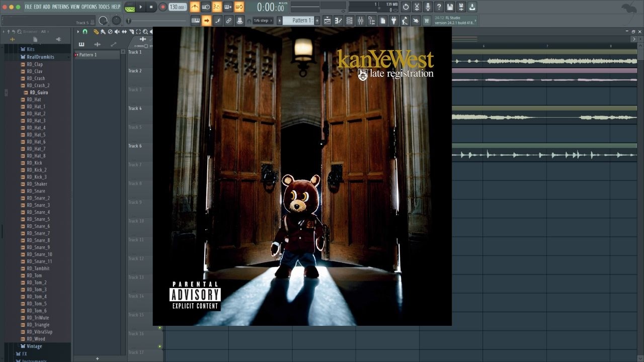
Task: Open the FILE menu
Action: click(28, 7)
